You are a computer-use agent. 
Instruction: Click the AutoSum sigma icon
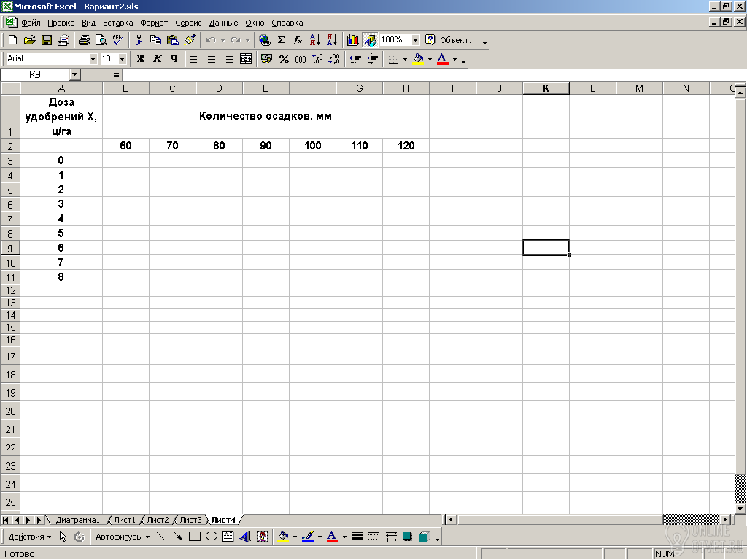pyautogui.click(x=281, y=41)
